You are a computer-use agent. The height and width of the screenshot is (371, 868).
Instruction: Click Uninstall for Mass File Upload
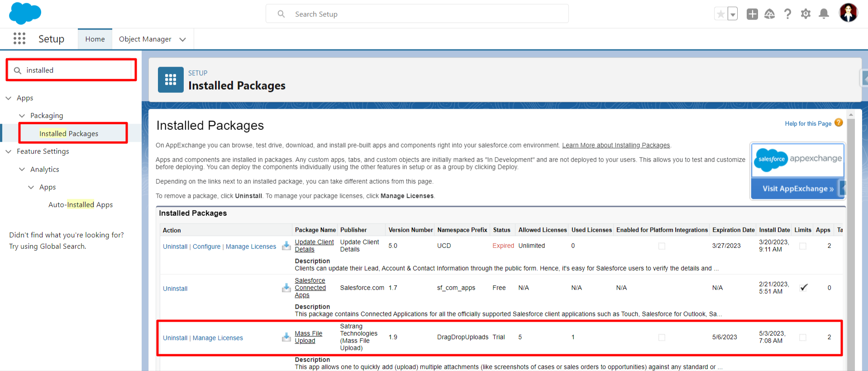175,338
